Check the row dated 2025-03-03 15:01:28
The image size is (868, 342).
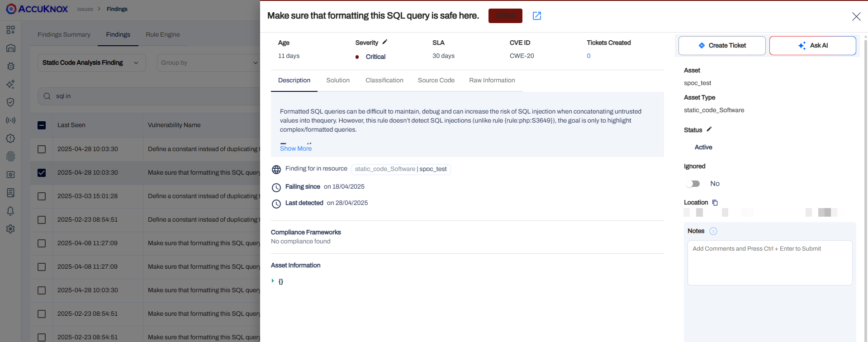click(x=42, y=196)
